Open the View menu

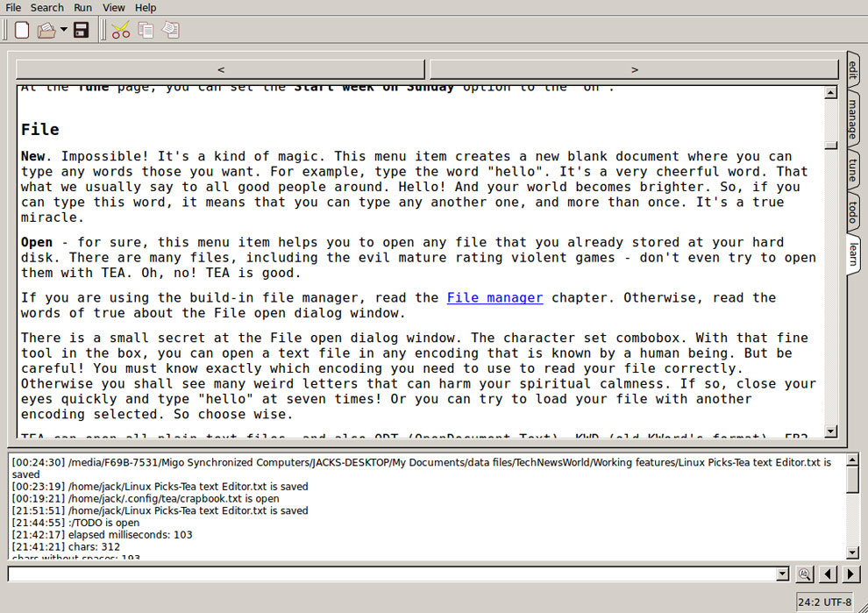113,8
